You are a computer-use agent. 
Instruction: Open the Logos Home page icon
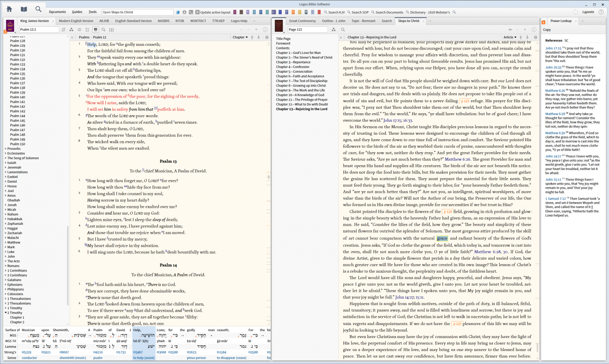tap(9, 9)
